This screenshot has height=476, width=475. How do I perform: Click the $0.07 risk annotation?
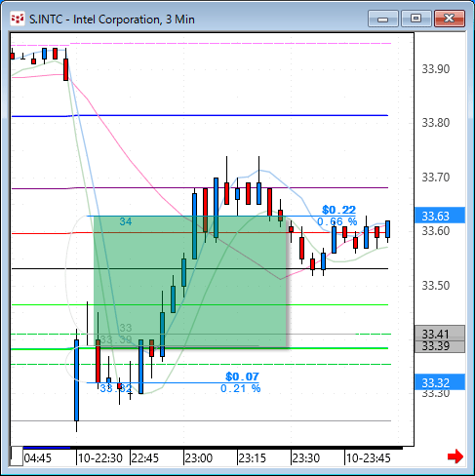[x=242, y=377]
